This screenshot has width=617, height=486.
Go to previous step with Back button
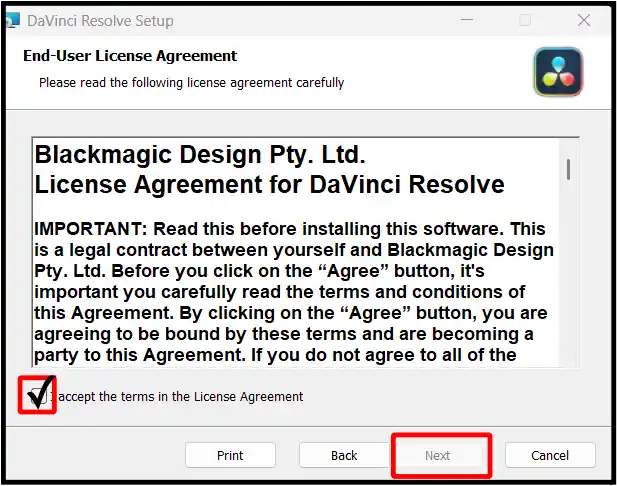pyautogui.click(x=344, y=455)
